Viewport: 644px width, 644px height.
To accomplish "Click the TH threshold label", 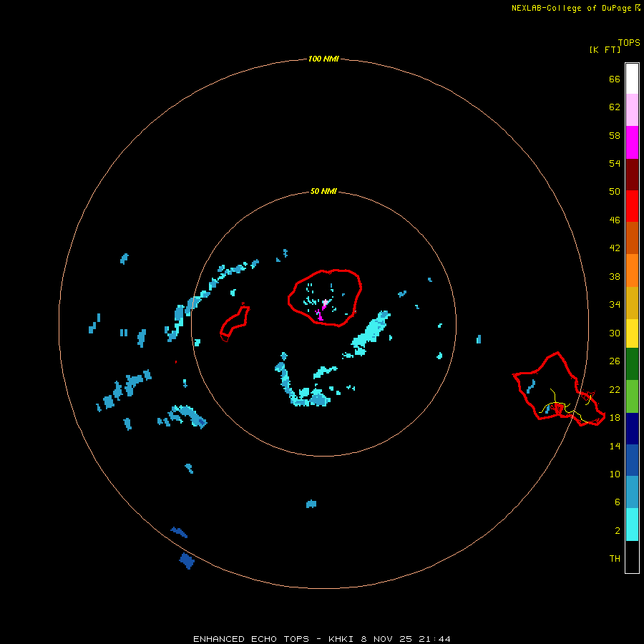I will click(615, 559).
